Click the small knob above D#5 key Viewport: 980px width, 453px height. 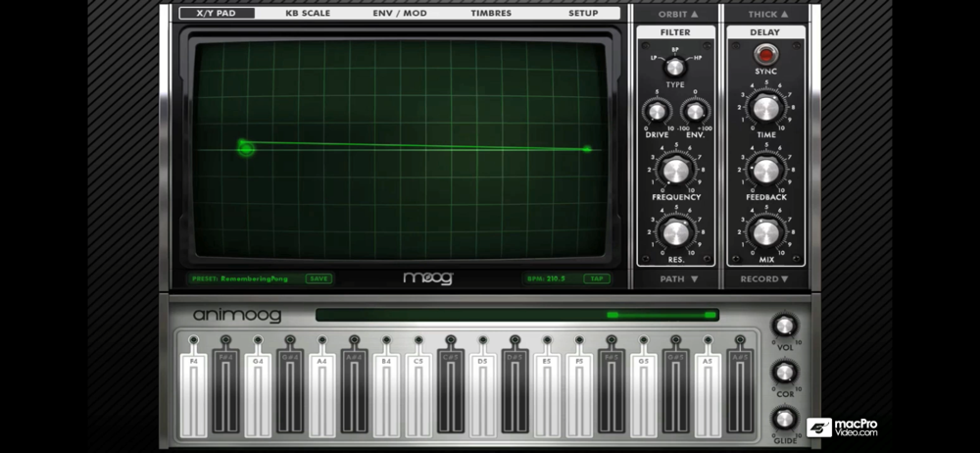(515, 339)
